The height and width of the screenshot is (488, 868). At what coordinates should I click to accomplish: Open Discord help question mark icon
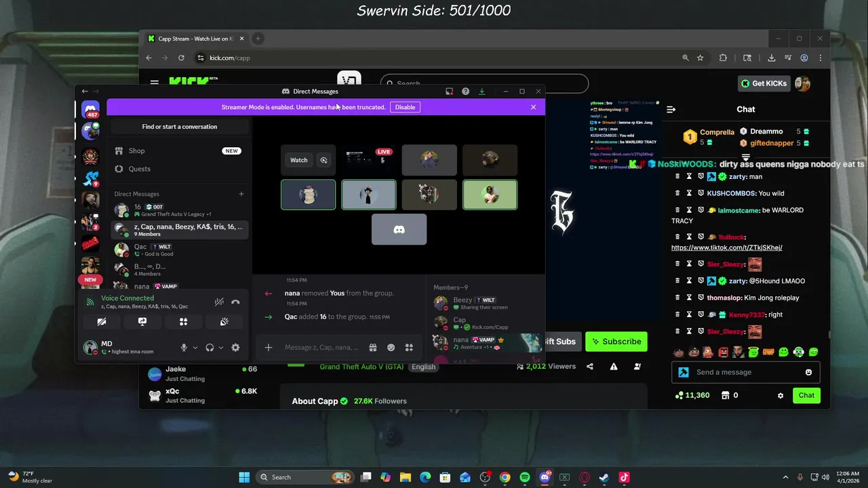click(465, 91)
